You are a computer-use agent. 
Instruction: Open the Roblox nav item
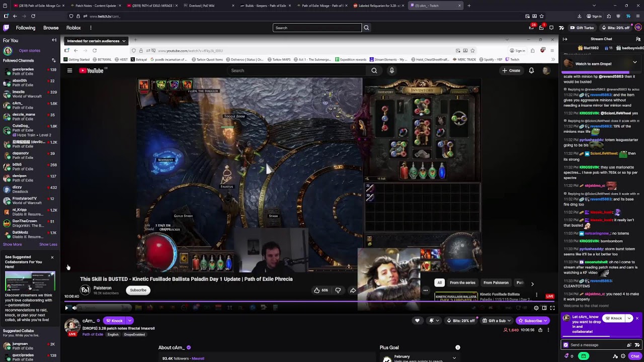(73, 28)
